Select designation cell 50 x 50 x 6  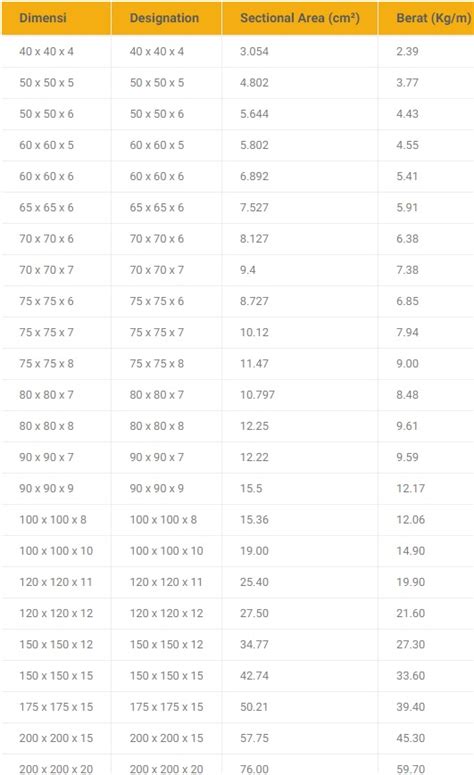pyautogui.click(x=157, y=114)
